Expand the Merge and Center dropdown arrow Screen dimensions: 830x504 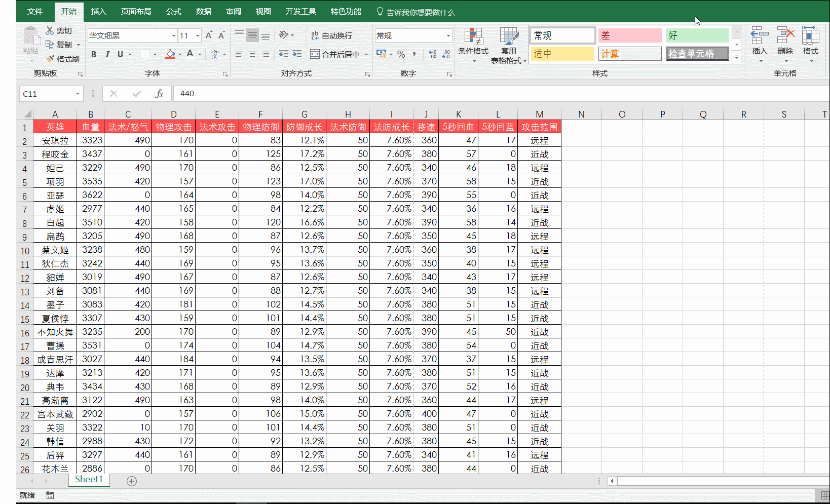(366, 54)
